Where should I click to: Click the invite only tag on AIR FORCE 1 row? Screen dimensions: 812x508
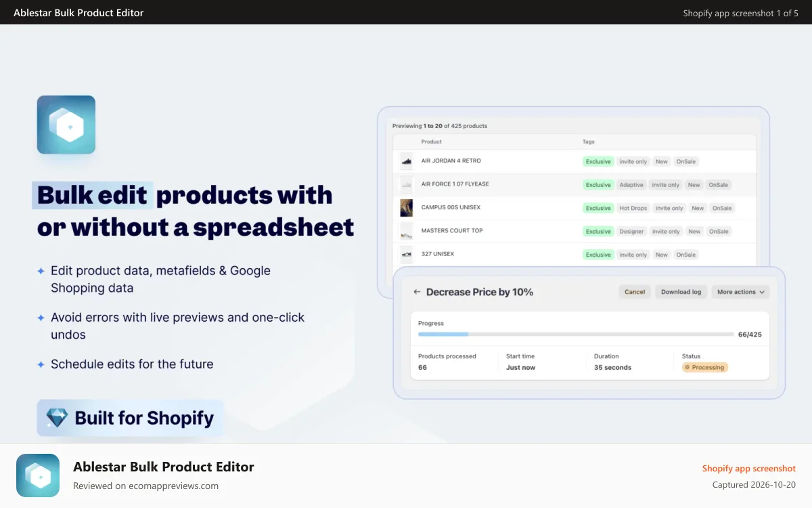pos(665,185)
